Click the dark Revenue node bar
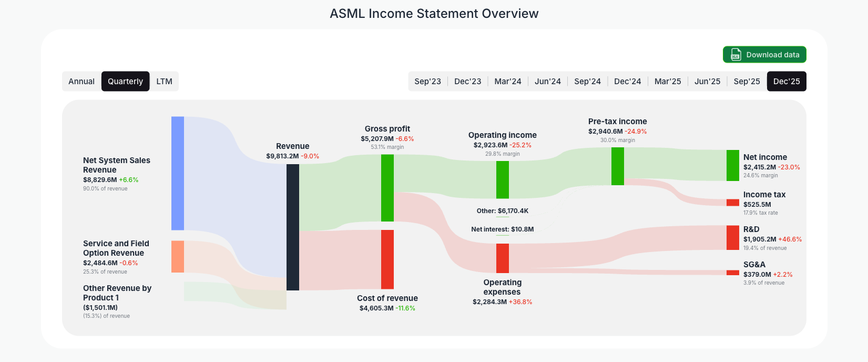The height and width of the screenshot is (362, 868). pos(293,227)
